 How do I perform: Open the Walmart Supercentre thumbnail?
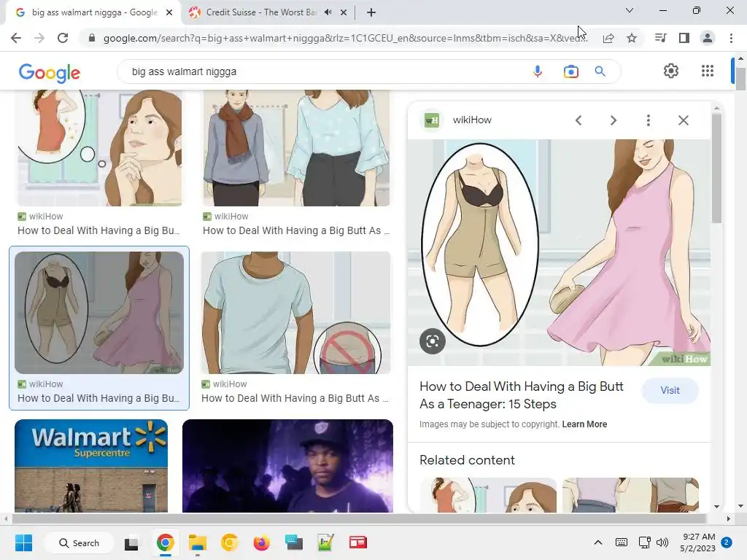tap(91, 466)
